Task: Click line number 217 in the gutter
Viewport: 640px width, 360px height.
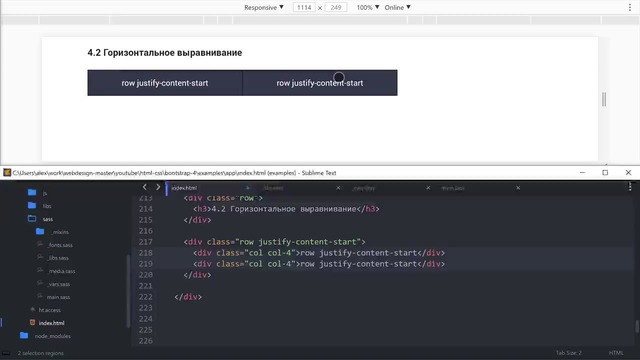Action: (146, 242)
